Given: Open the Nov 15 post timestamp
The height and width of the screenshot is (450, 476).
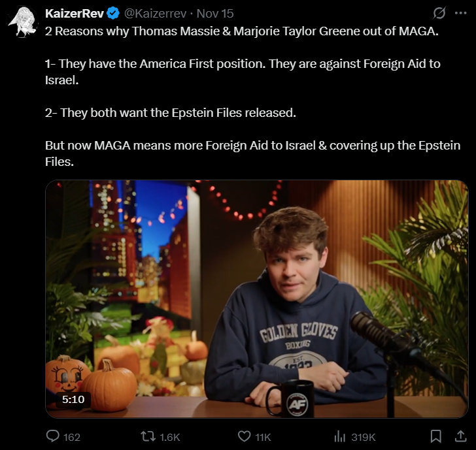Looking at the screenshot, I should (x=215, y=13).
